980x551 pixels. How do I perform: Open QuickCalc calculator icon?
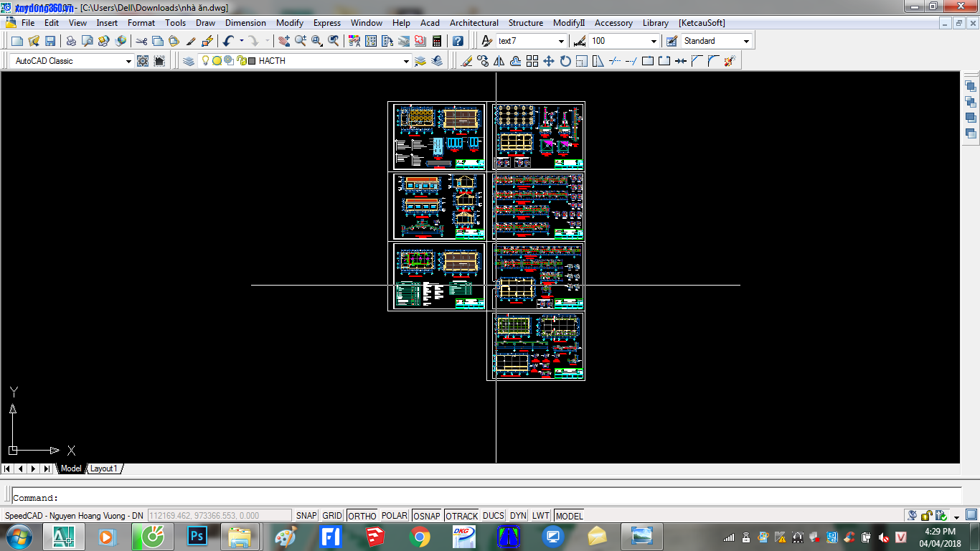click(437, 41)
